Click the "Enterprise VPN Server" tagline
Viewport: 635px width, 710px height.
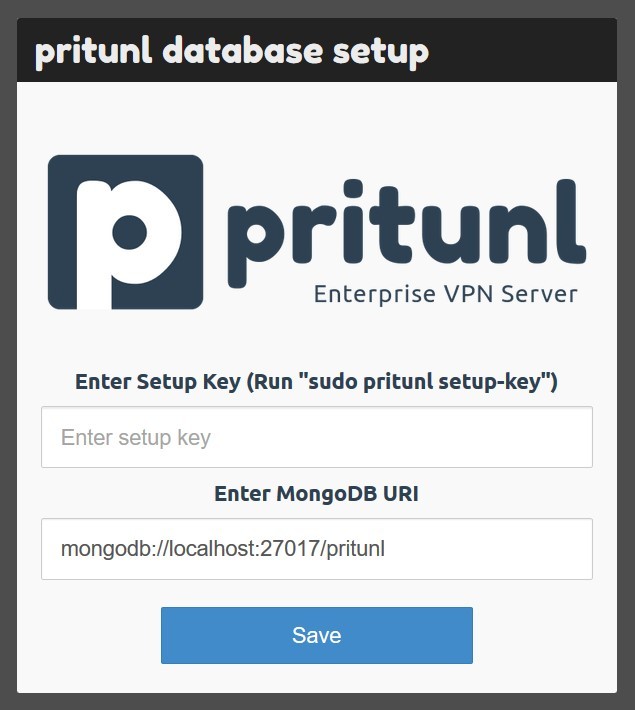445,294
